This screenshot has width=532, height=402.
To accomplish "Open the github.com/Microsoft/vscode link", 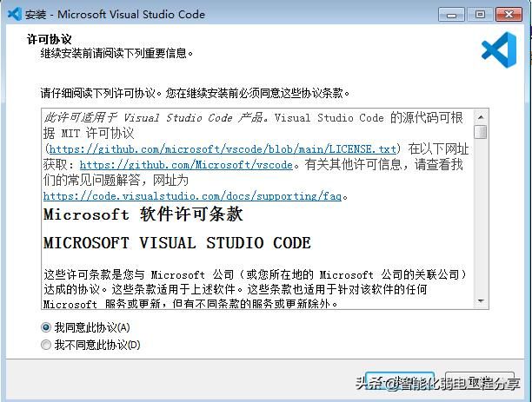I will [186, 165].
